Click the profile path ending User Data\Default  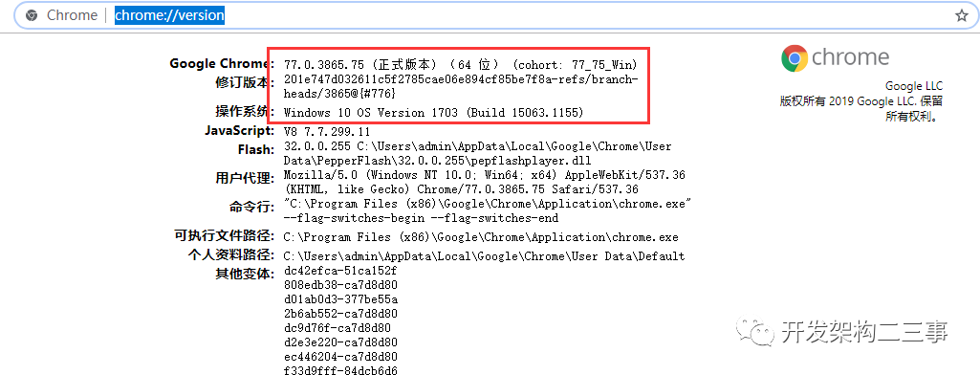point(485,256)
